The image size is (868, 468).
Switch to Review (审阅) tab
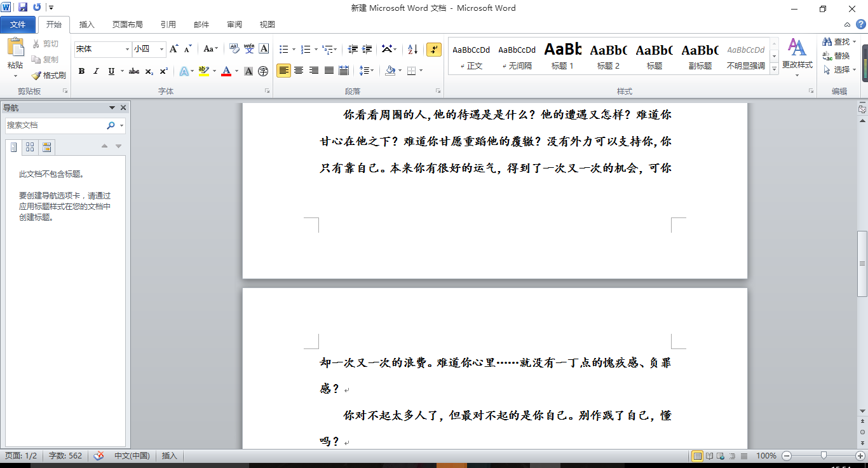click(234, 25)
